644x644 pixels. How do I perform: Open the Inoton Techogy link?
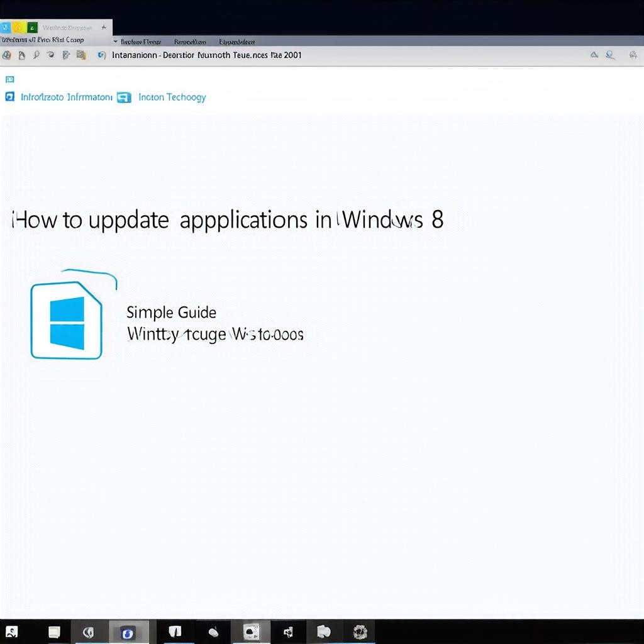coord(172,97)
